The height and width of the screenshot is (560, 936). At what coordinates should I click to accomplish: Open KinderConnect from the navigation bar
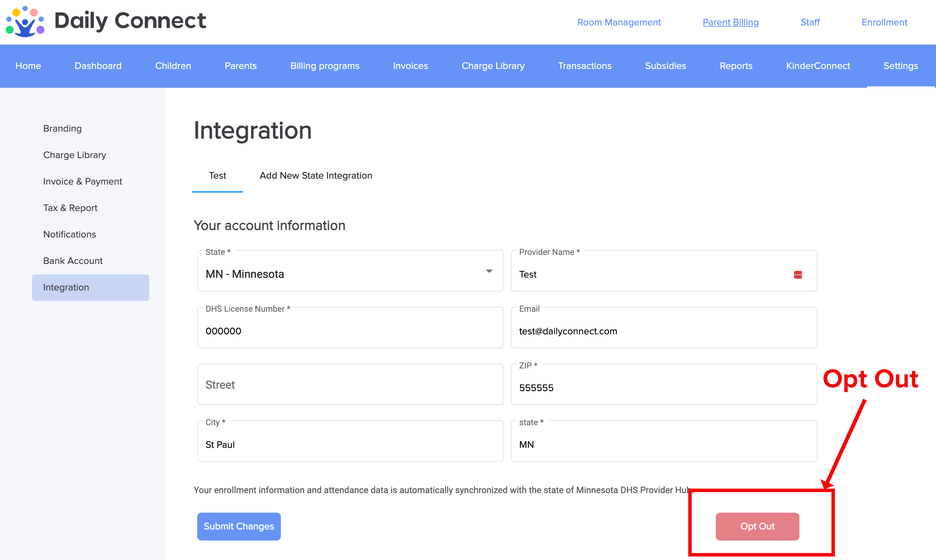coord(818,66)
